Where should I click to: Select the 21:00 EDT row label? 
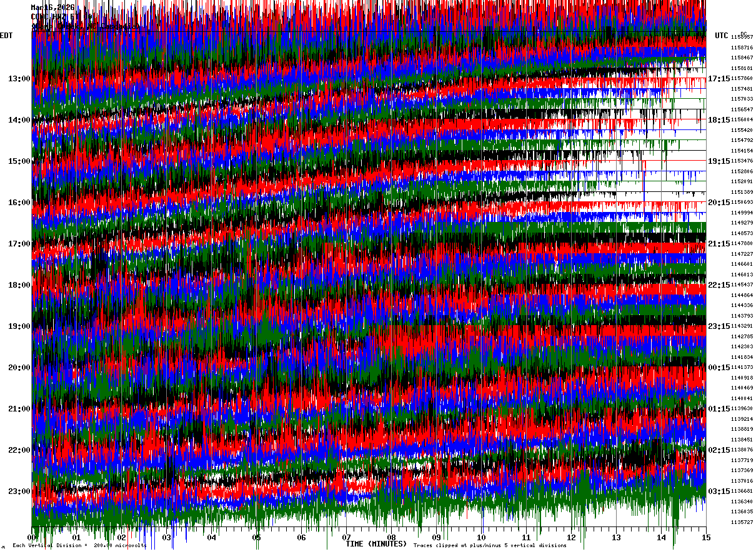(19, 409)
